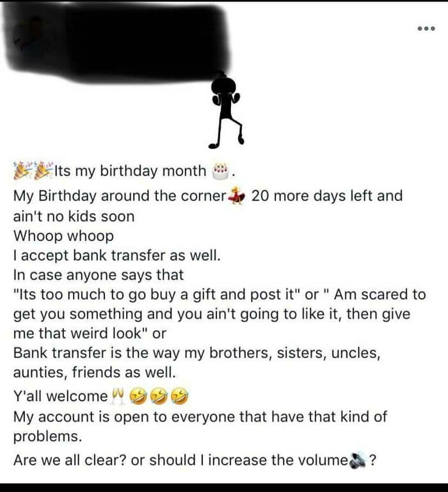Click the first laughing emoji

click(x=138, y=397)
